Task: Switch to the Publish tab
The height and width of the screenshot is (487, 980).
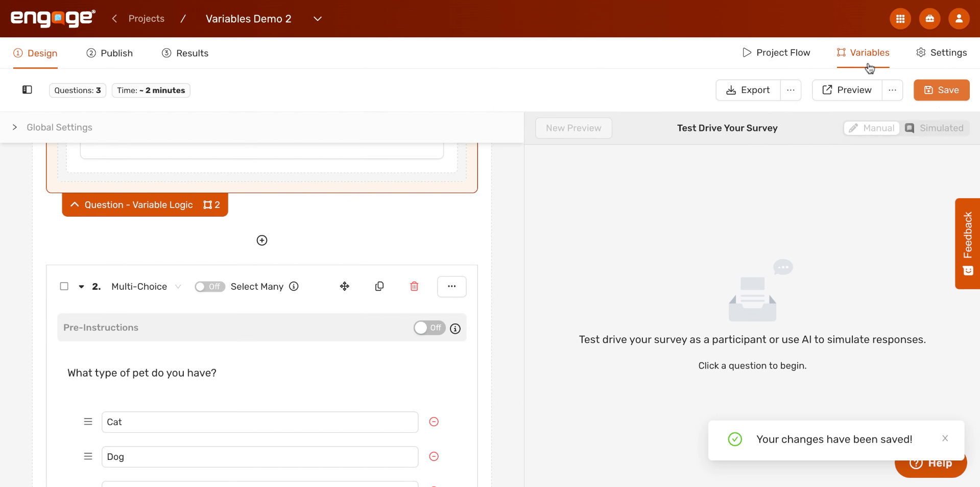Action: [109, 53]
